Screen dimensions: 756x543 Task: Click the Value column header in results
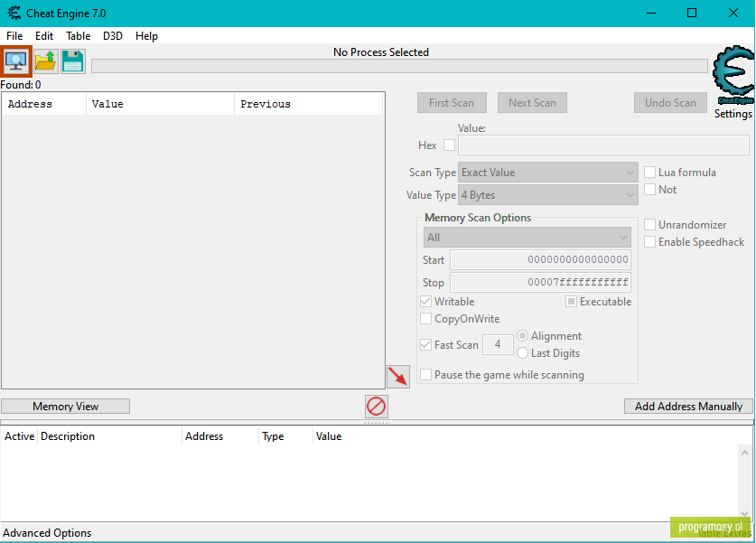pos(160,104)
